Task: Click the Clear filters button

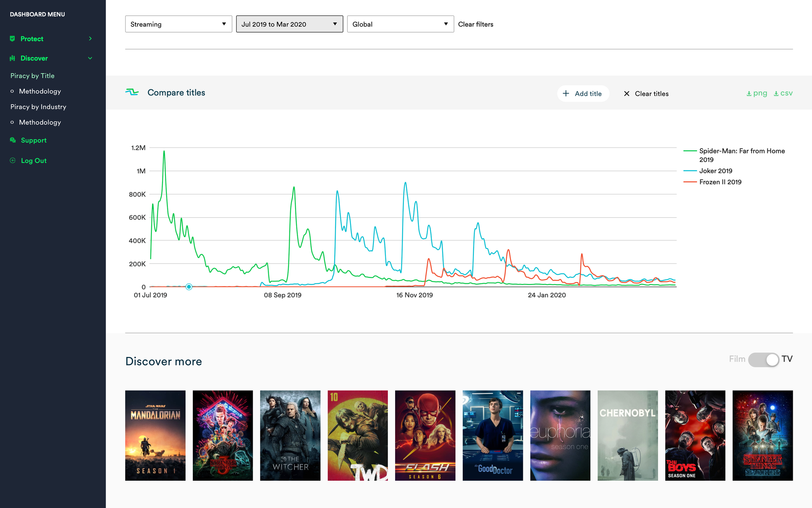Action: (x=476, y=25)
